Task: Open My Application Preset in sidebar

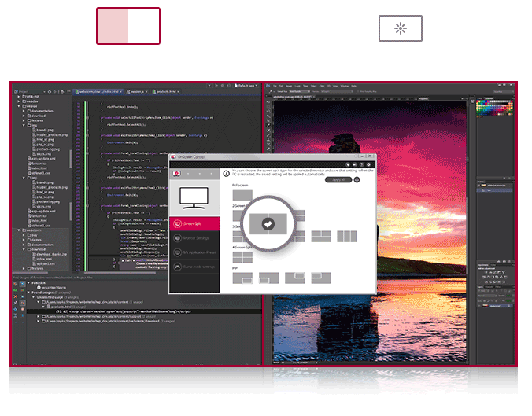Action: point(194,252)
